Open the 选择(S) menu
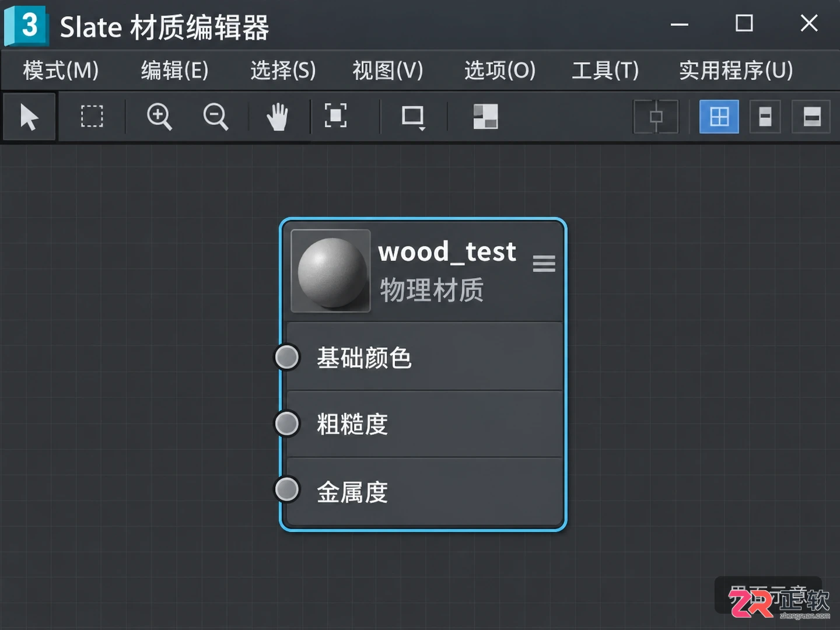This screenshot has width=840, height=630. (x=283, y=71)
